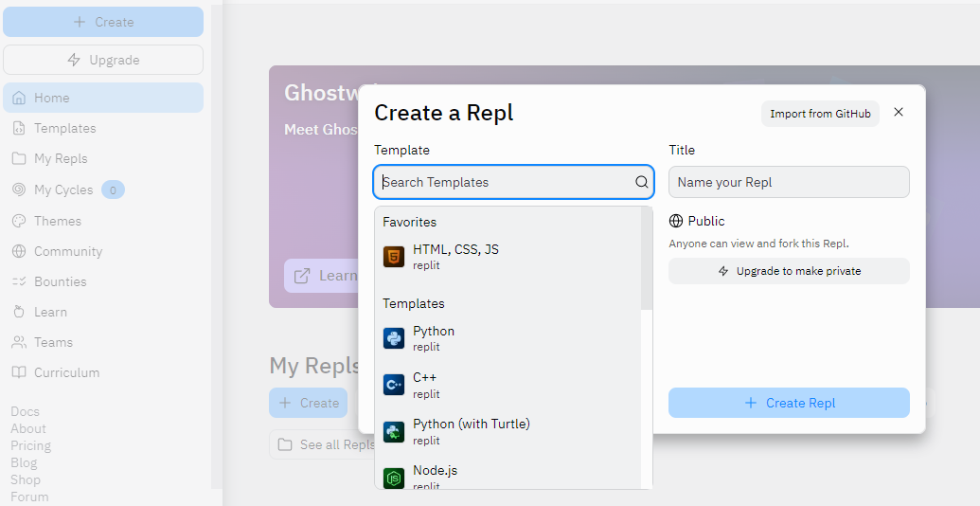Open Home in the sidebar

(x=103, y=98)
